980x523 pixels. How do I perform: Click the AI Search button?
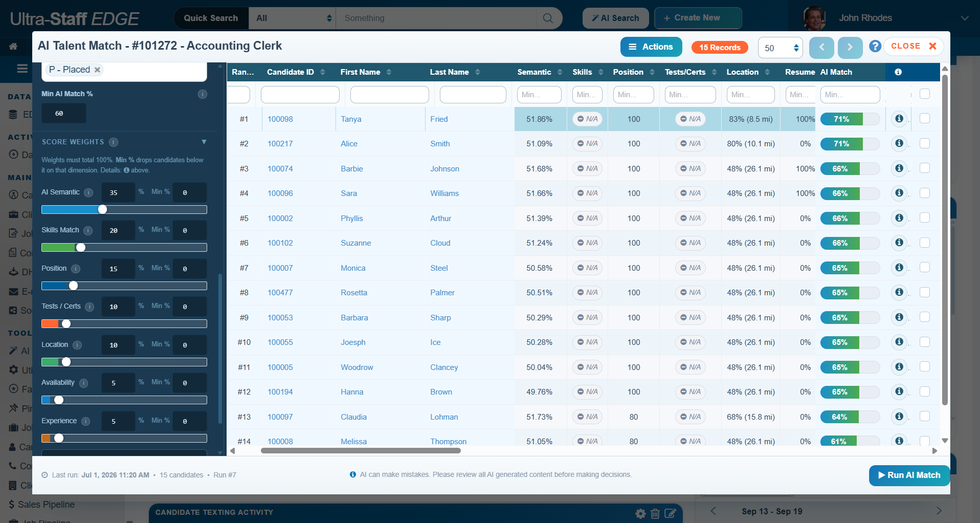click(x=615, y=18)
